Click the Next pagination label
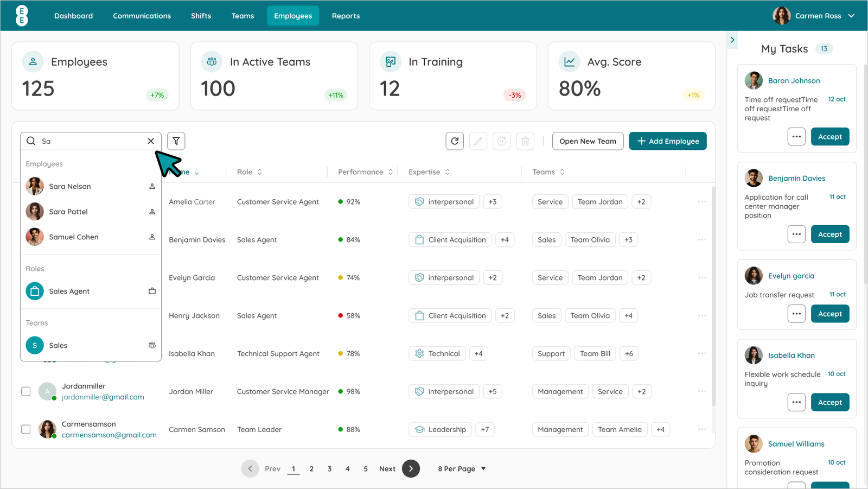 387,469
